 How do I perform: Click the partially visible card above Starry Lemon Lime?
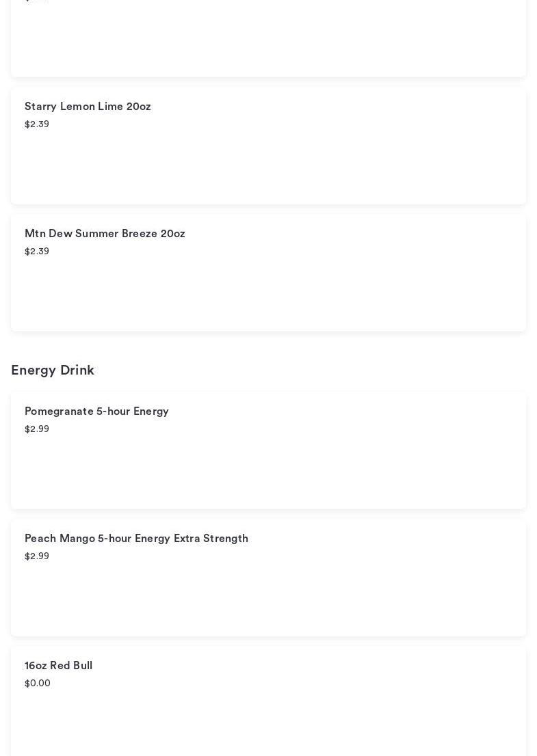pyautogui.click(x=268, y=41)
